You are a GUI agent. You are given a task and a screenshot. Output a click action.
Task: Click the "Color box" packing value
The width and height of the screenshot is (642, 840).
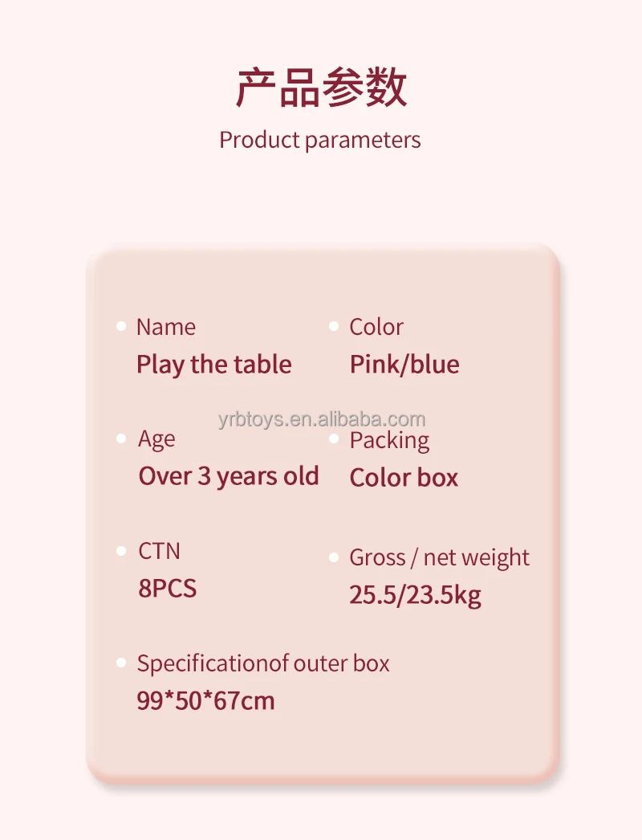(404, 478)
